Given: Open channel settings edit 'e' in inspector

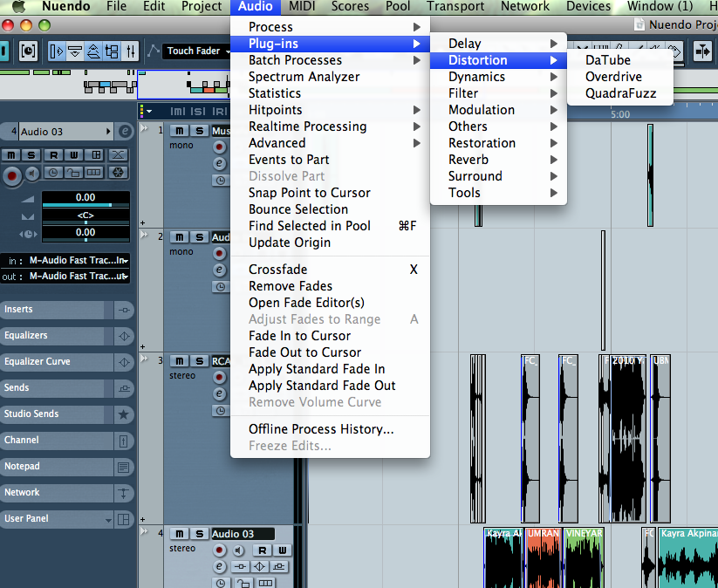Looking at the screenshot, I should (x=125, y=132).
